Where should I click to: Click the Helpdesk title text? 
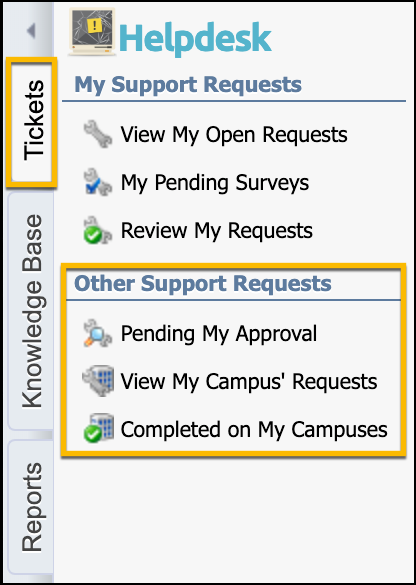[x=195, y=37]
